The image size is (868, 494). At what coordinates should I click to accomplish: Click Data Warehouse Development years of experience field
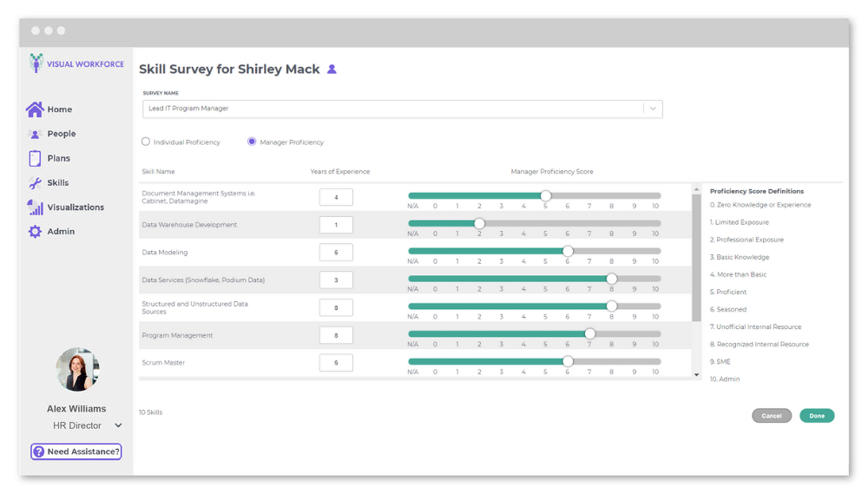click(336, 225)
